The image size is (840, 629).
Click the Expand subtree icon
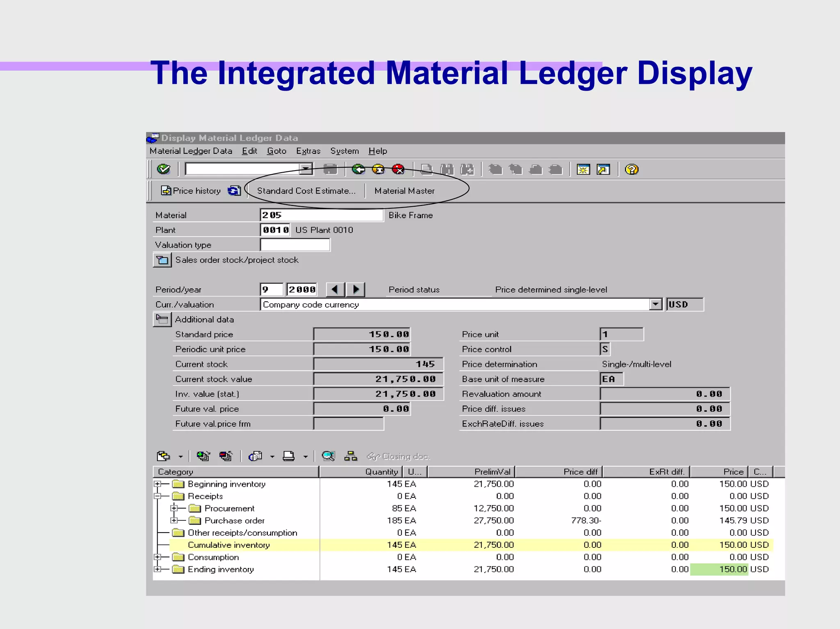coord(203,456)
